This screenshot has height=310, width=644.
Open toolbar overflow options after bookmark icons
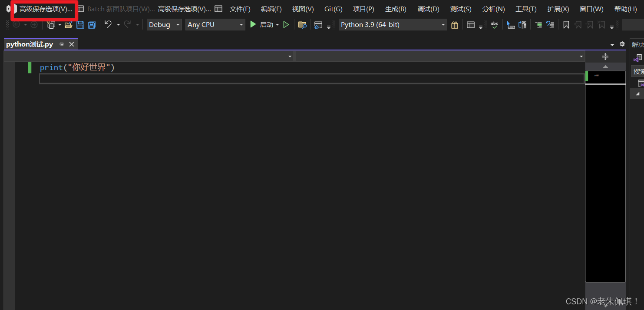(612, 27)
